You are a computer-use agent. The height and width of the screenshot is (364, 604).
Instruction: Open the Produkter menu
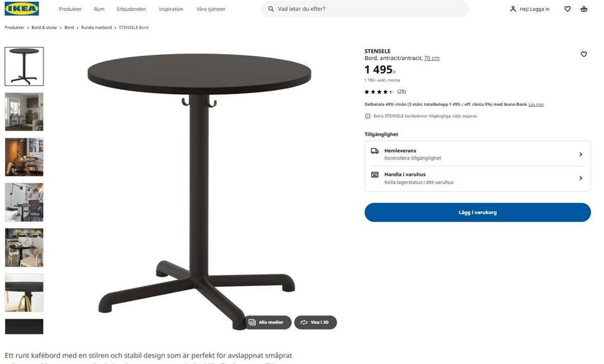tap(70, 9)
